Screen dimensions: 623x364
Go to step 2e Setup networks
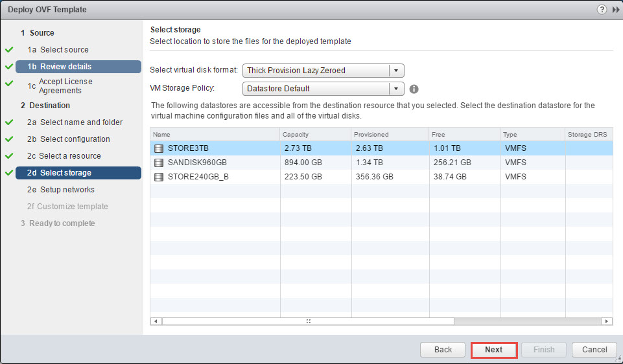pyautogui.click(x=61, y=190)
